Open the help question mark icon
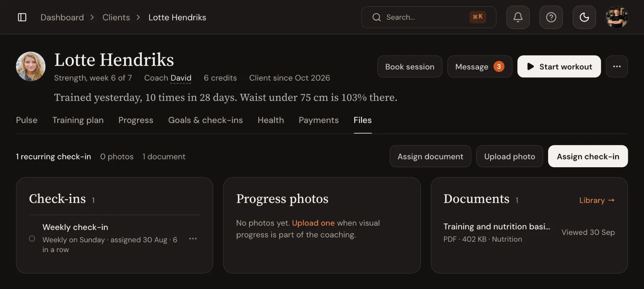This screenshot has height=289, width=644. (551, 17)
